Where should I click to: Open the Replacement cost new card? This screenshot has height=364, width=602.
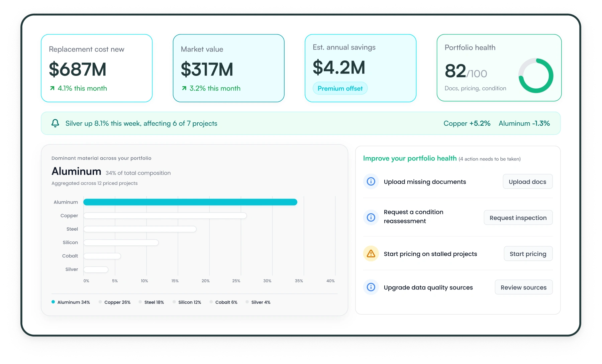pos(97,68)
